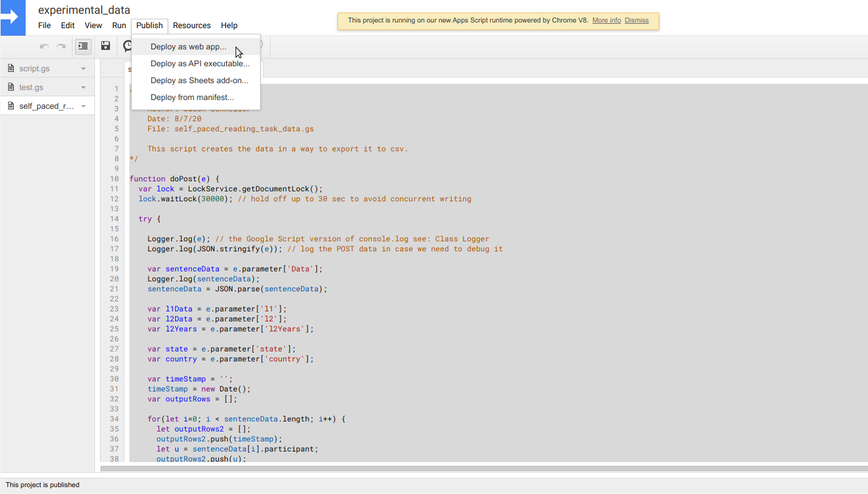
Task: Open the View menu
Action: (x=93, y=26)
